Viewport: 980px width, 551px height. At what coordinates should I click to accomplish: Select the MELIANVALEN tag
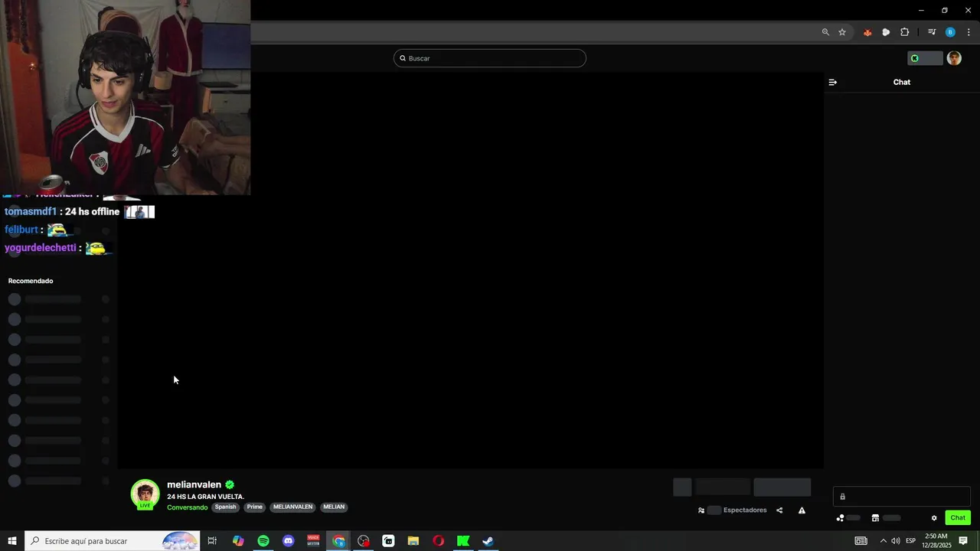[292, 507]
